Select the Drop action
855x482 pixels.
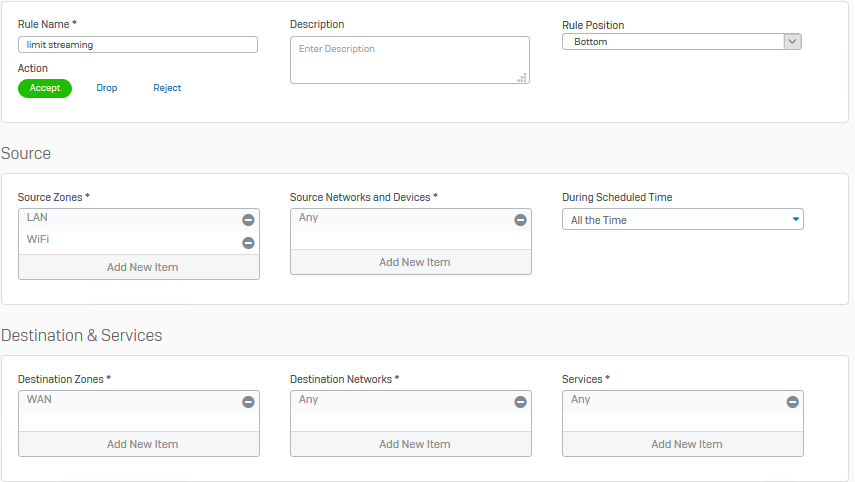107,88
